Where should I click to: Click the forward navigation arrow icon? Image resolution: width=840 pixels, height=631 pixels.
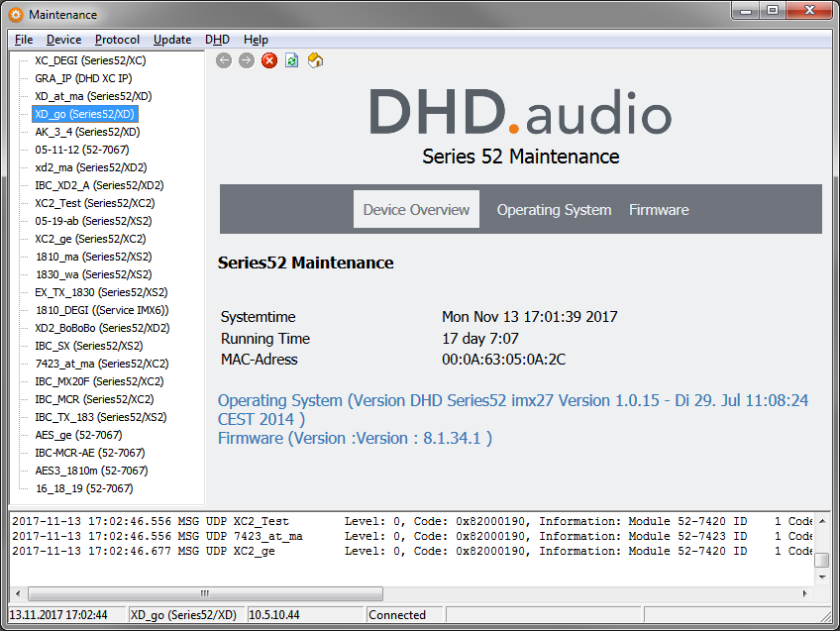[x=247, y=60]
